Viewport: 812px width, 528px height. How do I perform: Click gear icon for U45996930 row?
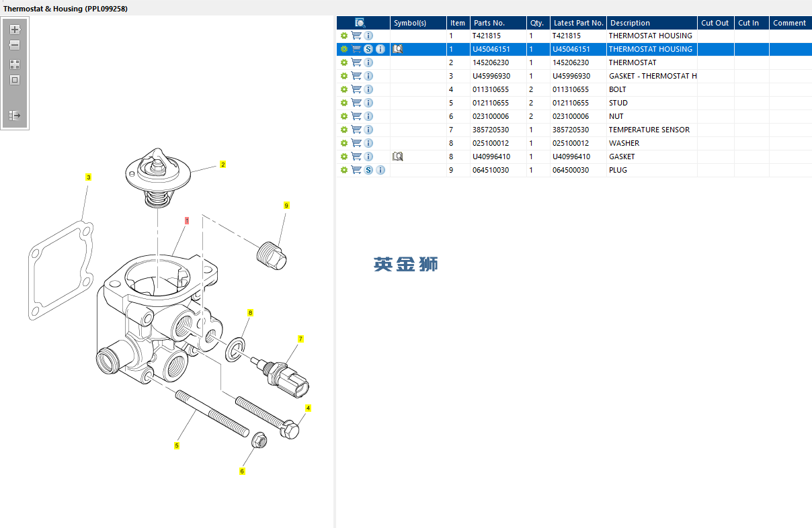coord(344,76)
